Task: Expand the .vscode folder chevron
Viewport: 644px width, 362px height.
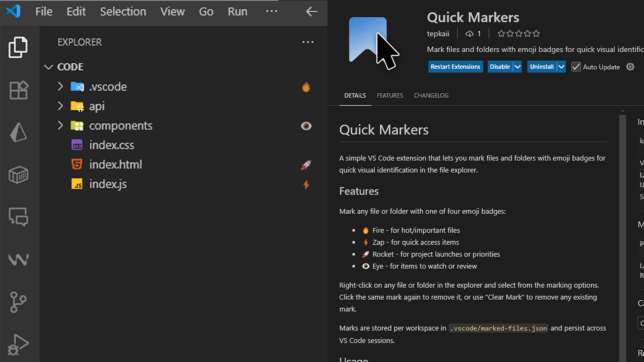Action: (60, 86)
